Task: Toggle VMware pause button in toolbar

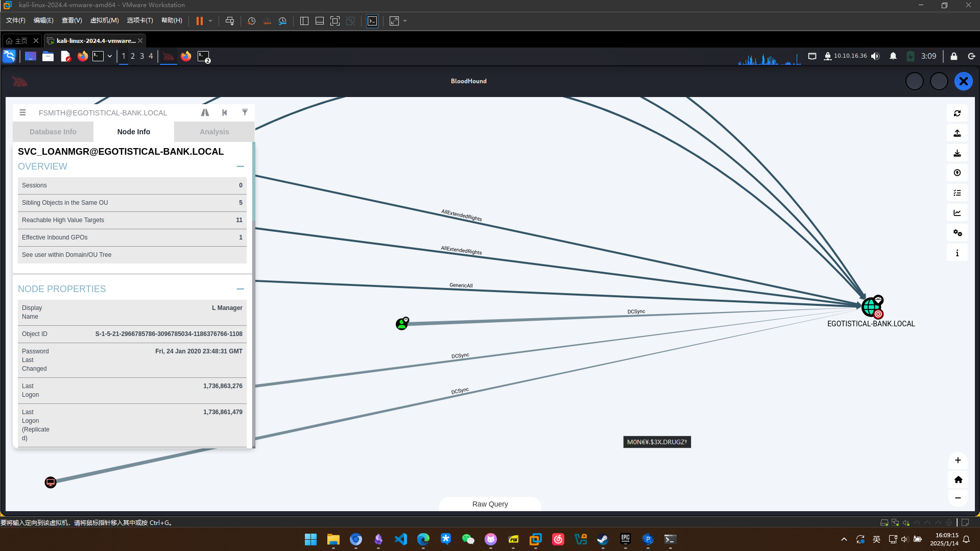Action: coord(200,21)
